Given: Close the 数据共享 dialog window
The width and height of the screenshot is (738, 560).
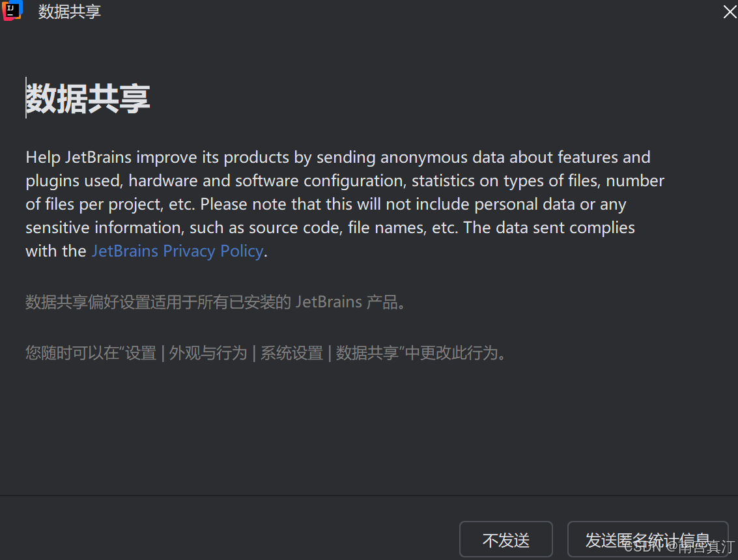Looking at the screenshot, I should (x=730, y=12).
